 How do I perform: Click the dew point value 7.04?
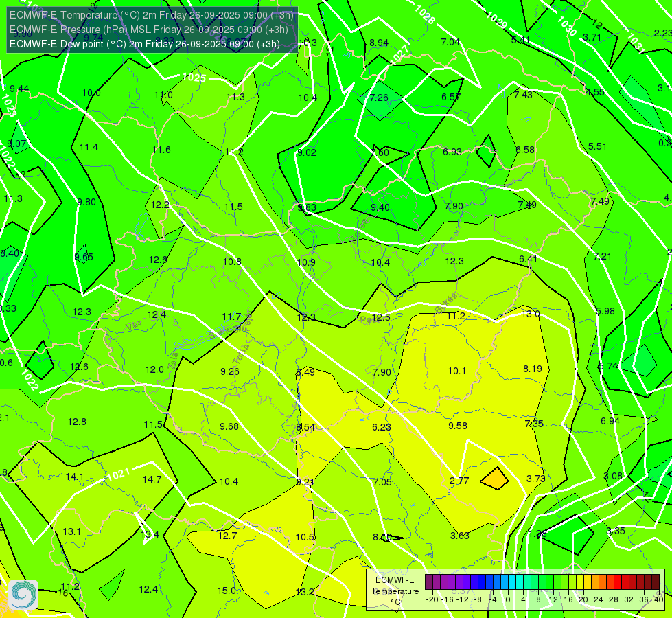coord(450,42)
